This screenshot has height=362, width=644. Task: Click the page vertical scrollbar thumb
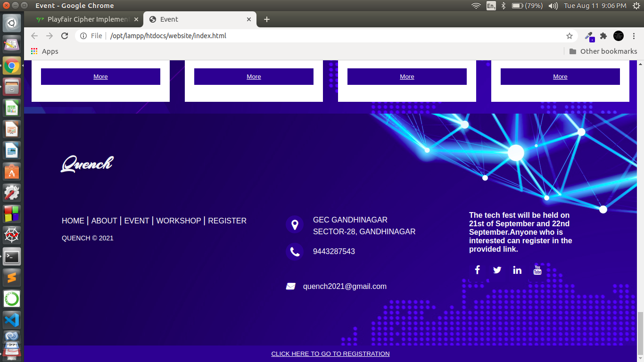640,332
